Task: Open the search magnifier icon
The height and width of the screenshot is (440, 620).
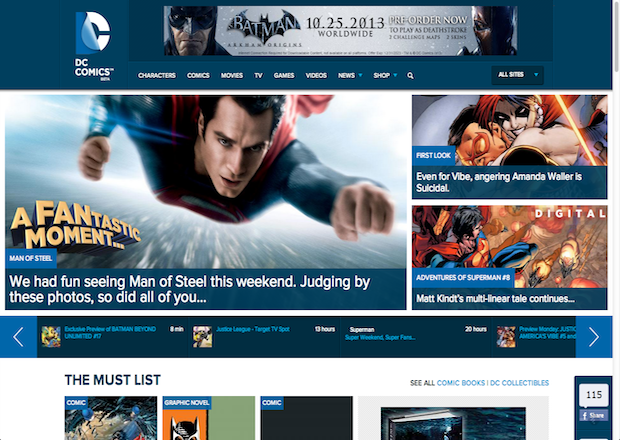Action: [410, 76]
